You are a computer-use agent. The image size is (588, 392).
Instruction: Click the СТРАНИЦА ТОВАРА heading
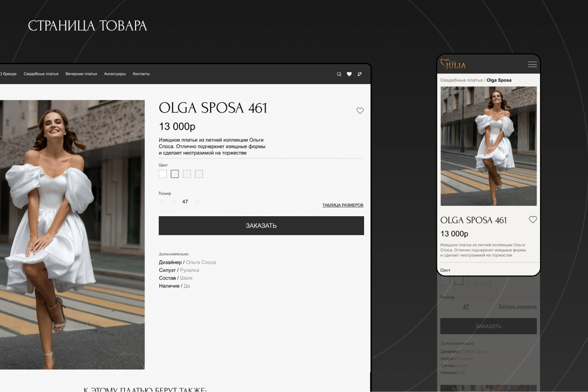coord(87,26)
